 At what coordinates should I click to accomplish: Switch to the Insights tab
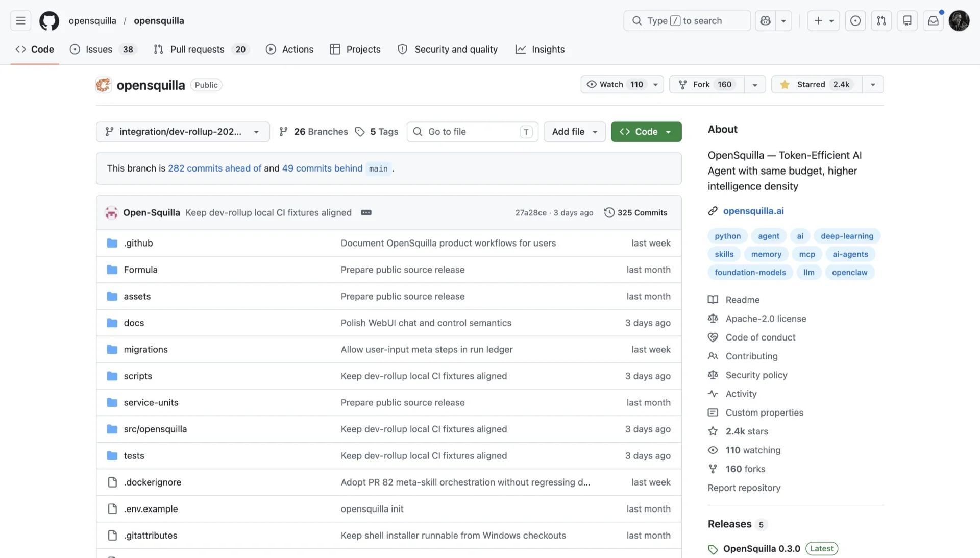(540, 50)
